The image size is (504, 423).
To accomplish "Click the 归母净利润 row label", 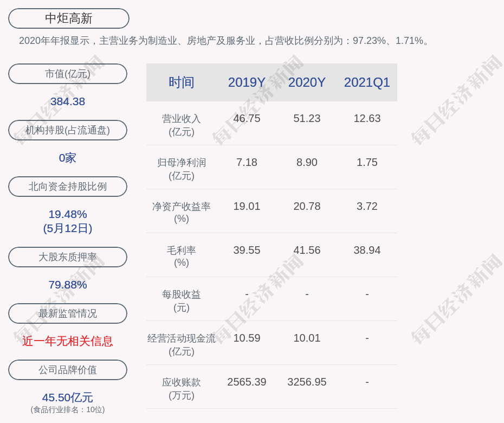I will (x=182, y=169).
